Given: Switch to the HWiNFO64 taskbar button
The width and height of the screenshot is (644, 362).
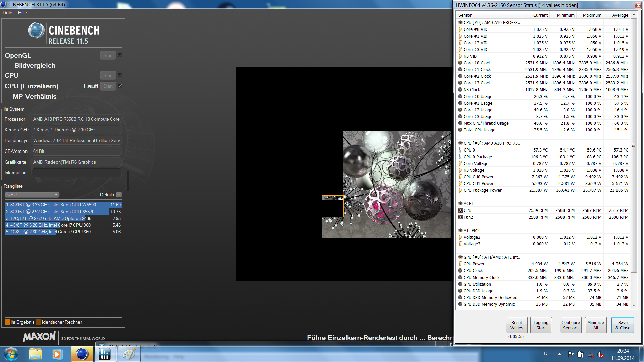Looking at the screenshot, I should [x=105, y=354].
